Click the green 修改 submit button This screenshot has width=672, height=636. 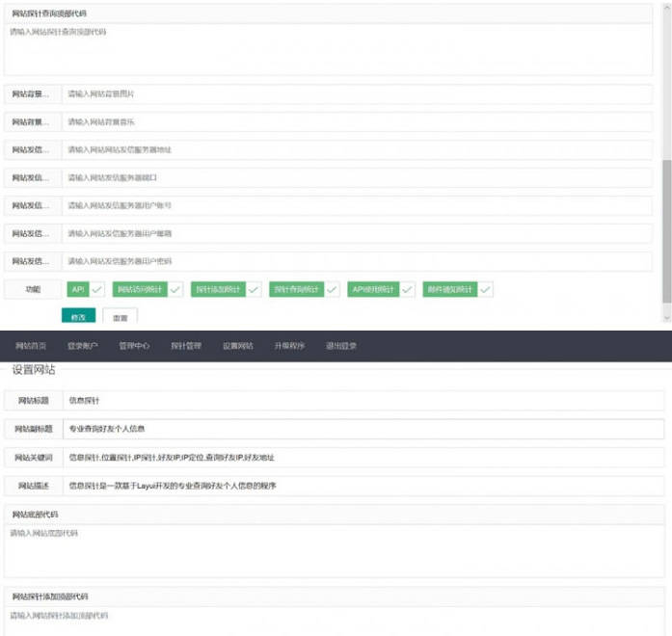click(x=78, y=316)
